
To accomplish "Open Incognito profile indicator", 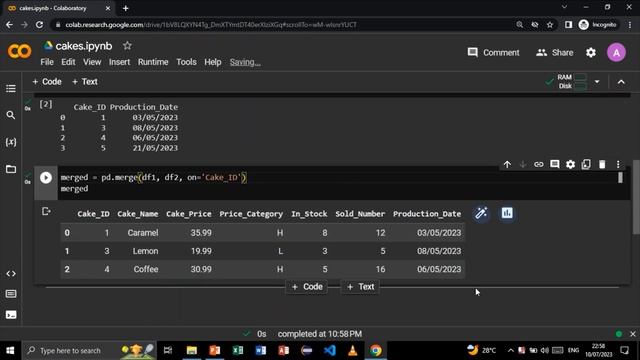I will pyautogui.click(x=598, y=25).
